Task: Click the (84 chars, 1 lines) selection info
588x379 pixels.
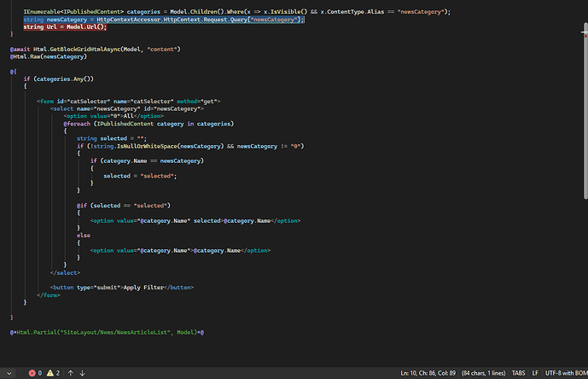Action: [483, 373]
